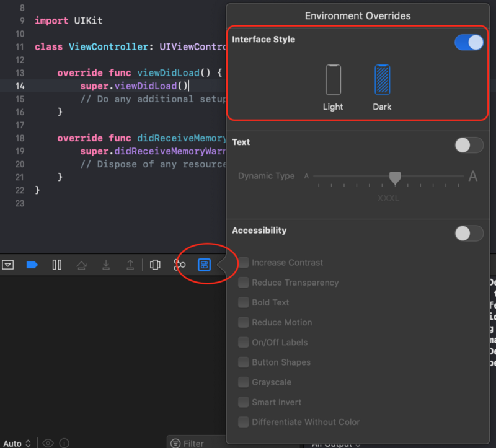Click the print description info icon
This screenshot has height=448, width=496.
(x=64, y=443)
